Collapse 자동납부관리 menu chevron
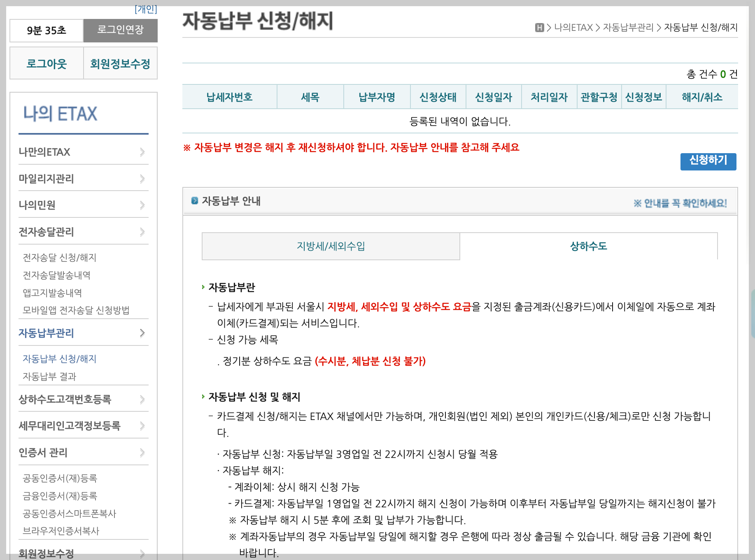This screenshot has width=755, height=560. click(142, 333)
